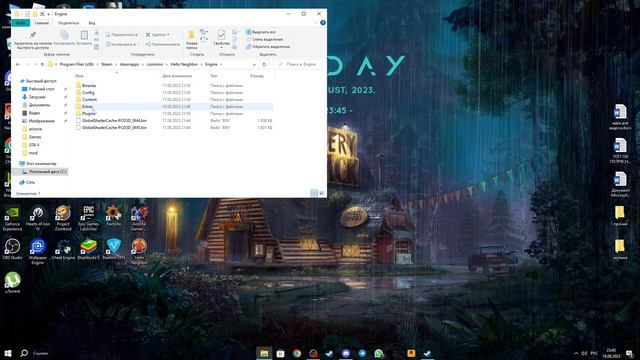Select the GlobalShaderCache-PCD3D_SM5.bin file
The height and width of the screenshot is (360, 640).
pyautogui.click(x=114, y=127)
